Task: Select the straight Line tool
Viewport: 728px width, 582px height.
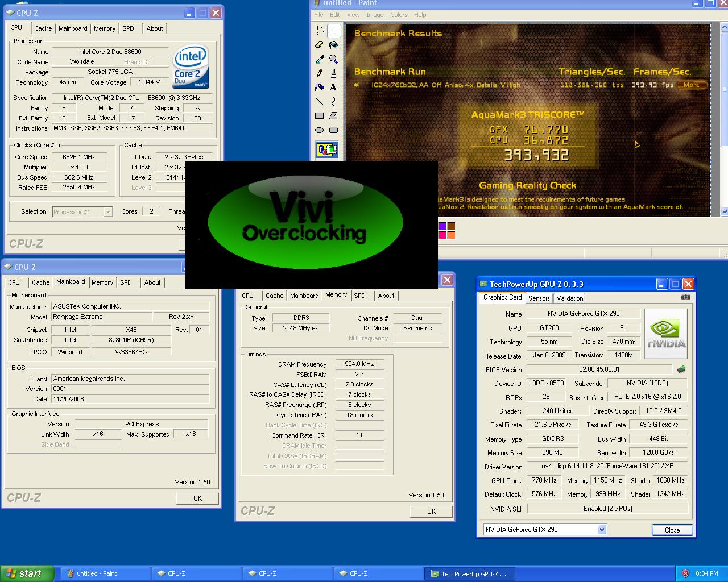Action: coord(320,102)
